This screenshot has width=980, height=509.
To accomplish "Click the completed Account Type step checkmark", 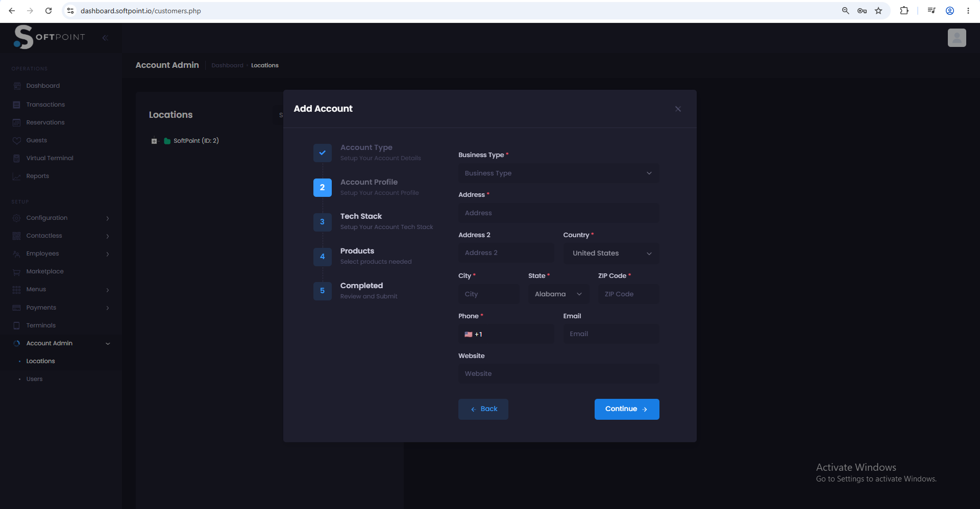I will point(323,152).
